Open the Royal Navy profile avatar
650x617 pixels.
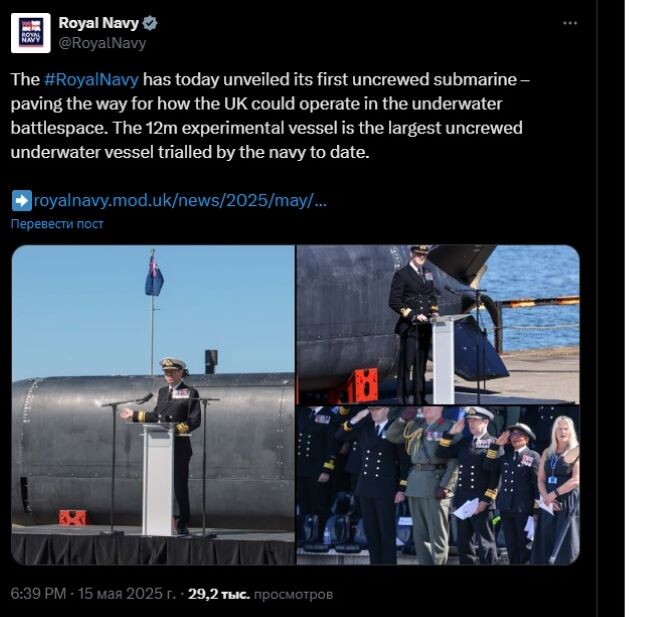pyautogui.click(x=31, y=33)
